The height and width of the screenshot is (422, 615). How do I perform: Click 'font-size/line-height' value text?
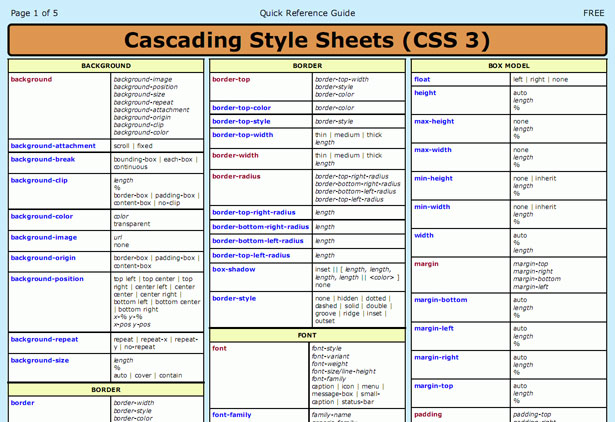point(343,371)
